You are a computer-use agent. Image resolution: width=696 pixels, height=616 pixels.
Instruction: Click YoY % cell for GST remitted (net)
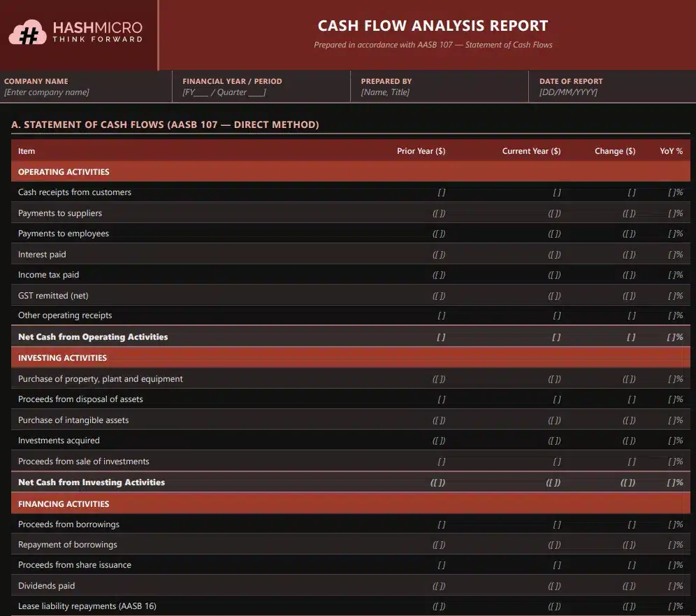click(675, 296)
